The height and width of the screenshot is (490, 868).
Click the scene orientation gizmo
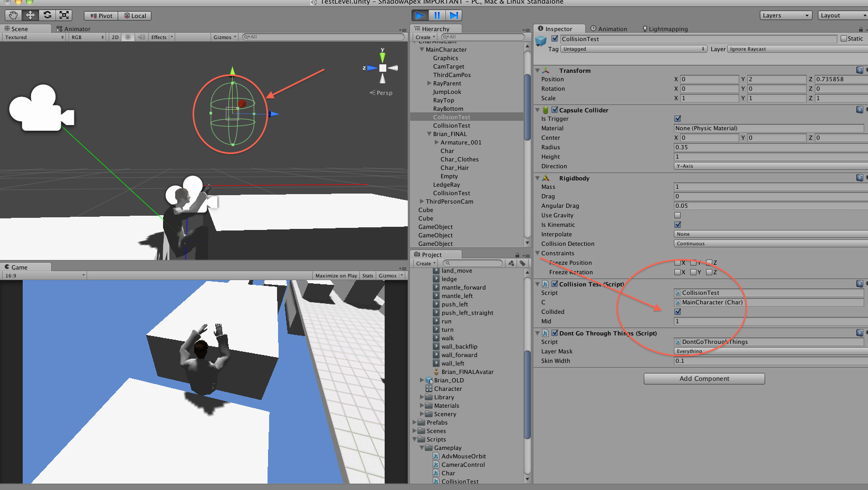pyautogui.click(x=383, y=68)
